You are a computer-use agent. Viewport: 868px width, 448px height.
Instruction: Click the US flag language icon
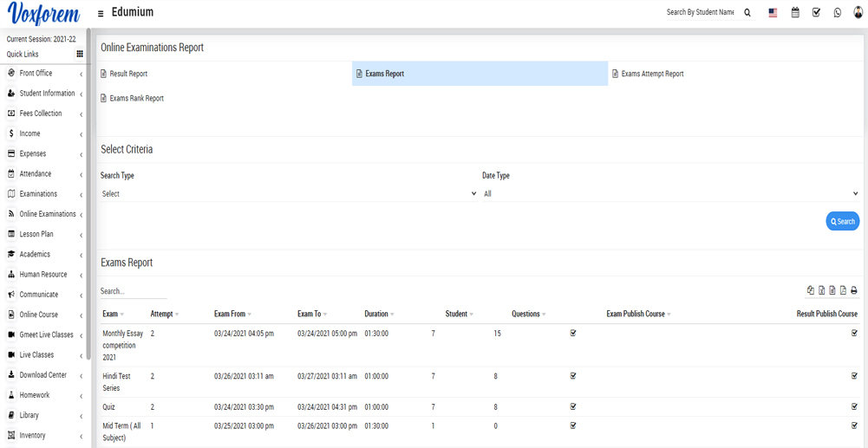(x=773, y=13)
